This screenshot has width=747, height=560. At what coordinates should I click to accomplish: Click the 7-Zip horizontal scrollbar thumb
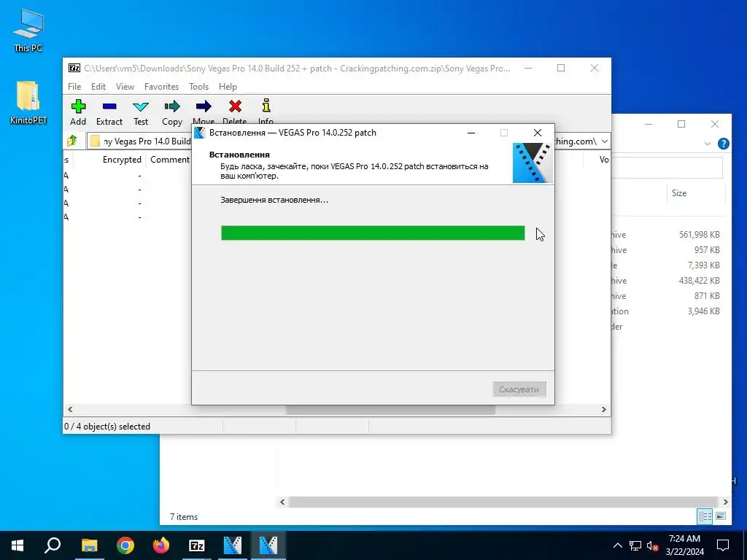tap(391, 410)
